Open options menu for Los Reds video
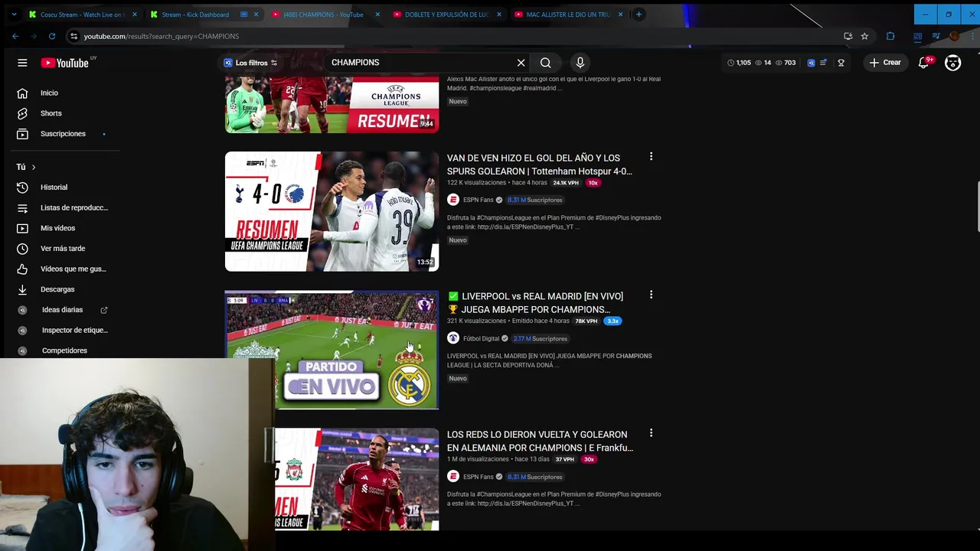 point(651,433)
